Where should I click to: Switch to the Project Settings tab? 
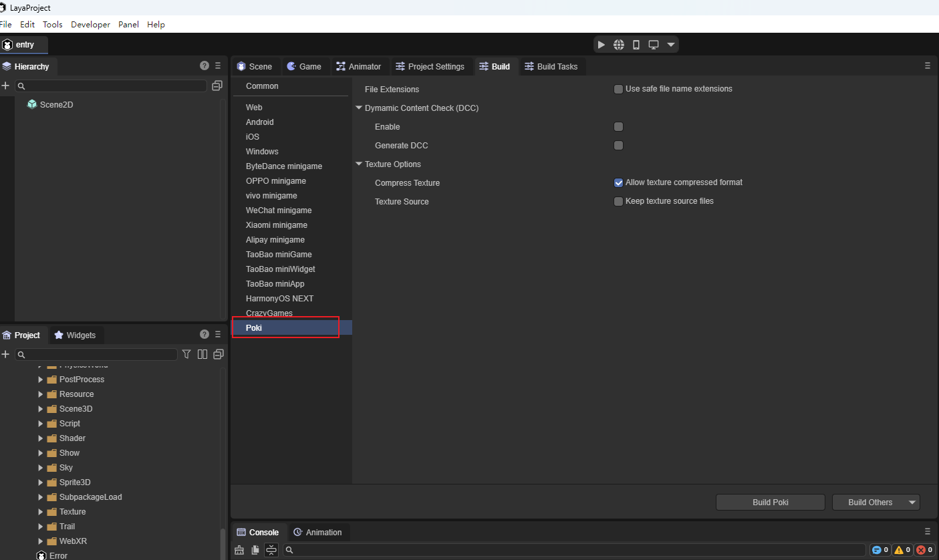pos(429,66)
